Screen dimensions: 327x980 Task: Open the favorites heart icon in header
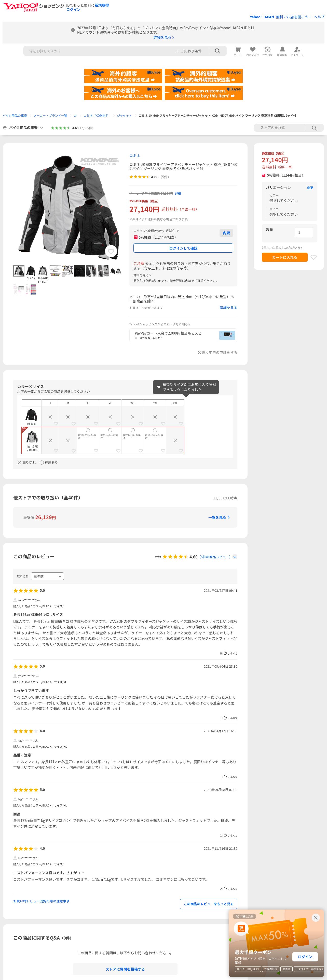(252, 49)
